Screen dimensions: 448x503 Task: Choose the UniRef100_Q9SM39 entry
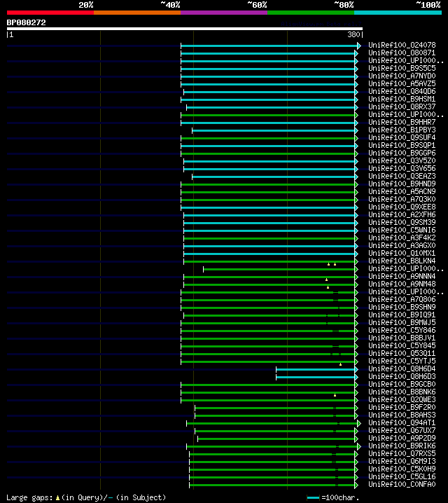coord(402,222)
